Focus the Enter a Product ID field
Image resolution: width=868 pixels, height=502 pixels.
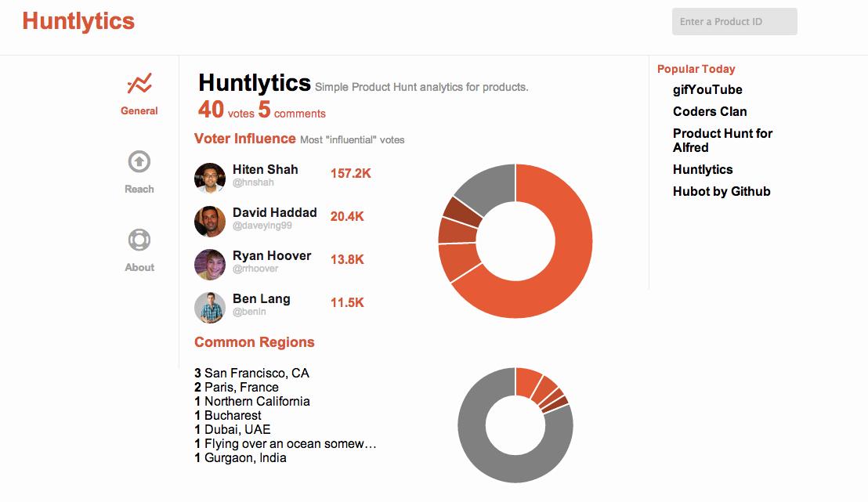click(735, 22)
